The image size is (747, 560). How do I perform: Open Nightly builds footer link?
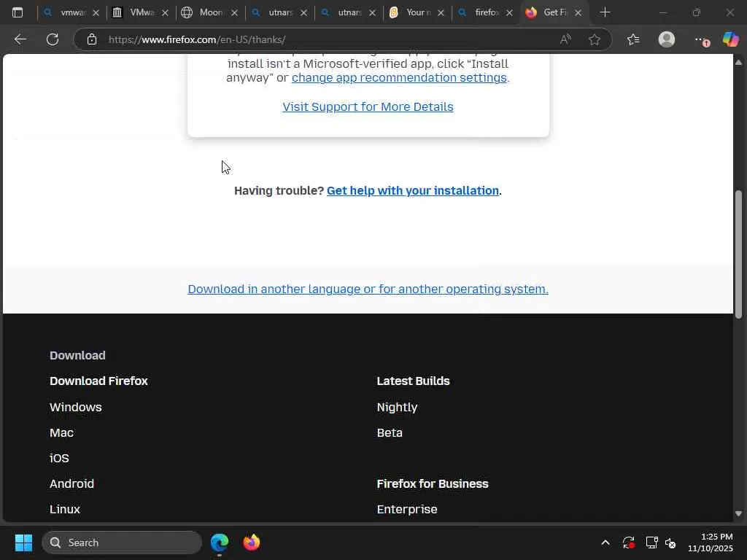point(397,408)
